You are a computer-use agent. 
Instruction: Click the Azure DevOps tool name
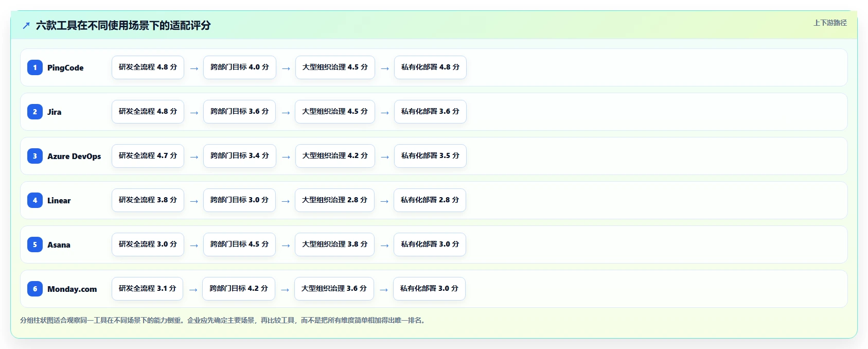[x=74, y=156]
